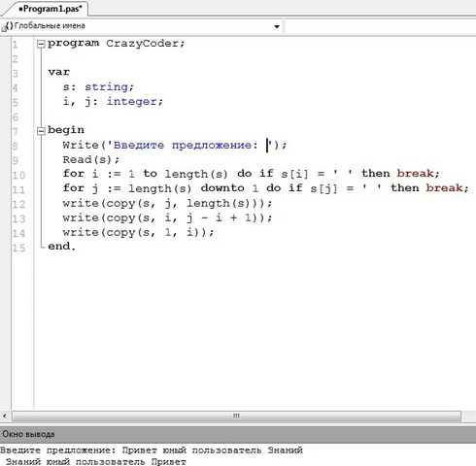Click 'write(copy(s, 1, i));' line
476x466 pixels.
(138, 232)
